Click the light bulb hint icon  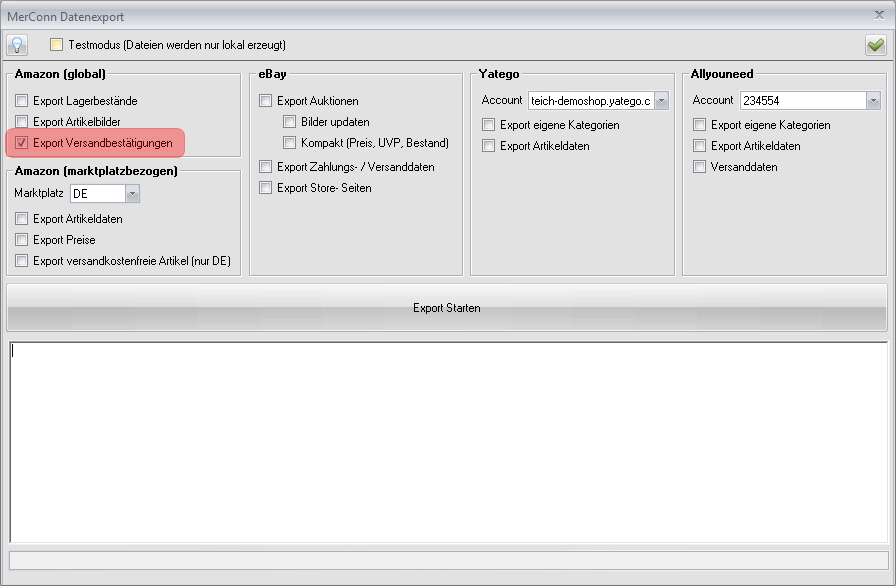(17, 45)
